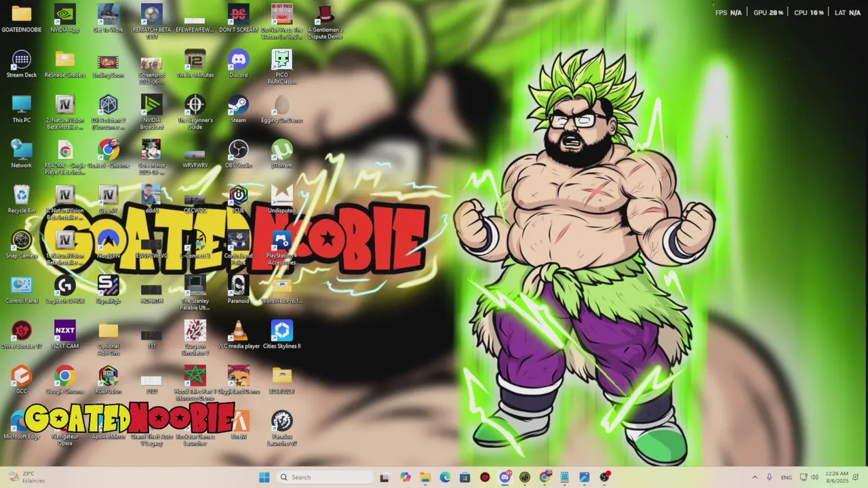Select the µTorrent desktop shortcut
Screen dimensions: 868x488
(x=282, y=155)
